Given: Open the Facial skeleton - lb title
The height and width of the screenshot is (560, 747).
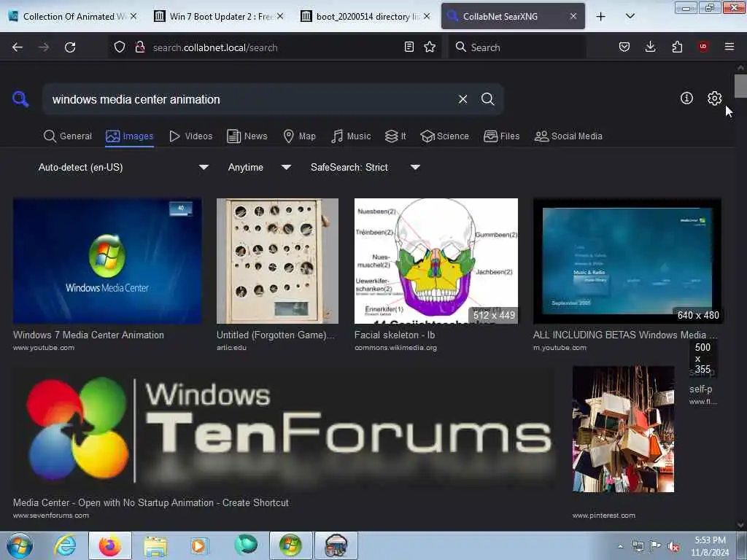Looking at the screenshot, I should (x=395, y=335).
